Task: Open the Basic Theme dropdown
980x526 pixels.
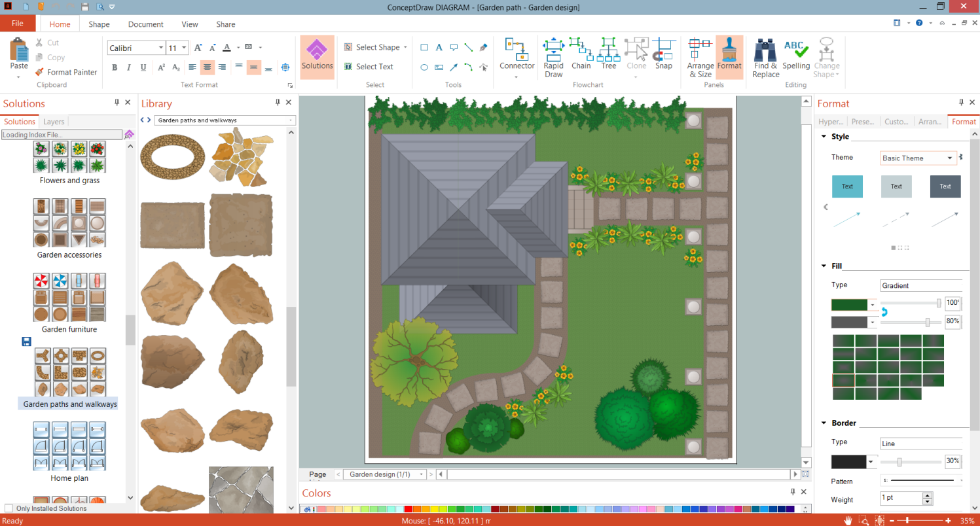Action: pos(918,158)
